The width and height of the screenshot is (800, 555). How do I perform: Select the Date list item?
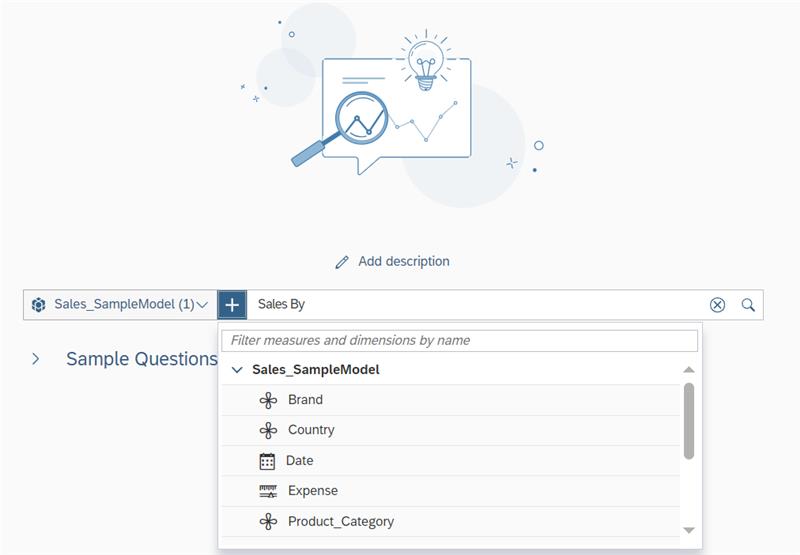coord(451,461)
